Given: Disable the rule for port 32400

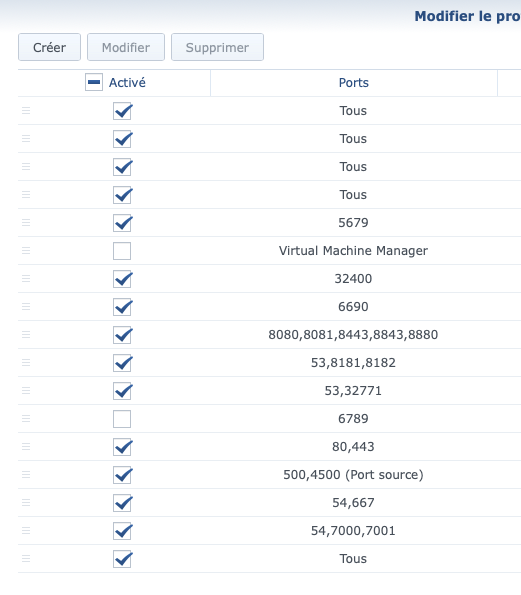Looking at the screenshot, I should coord(122,279).
